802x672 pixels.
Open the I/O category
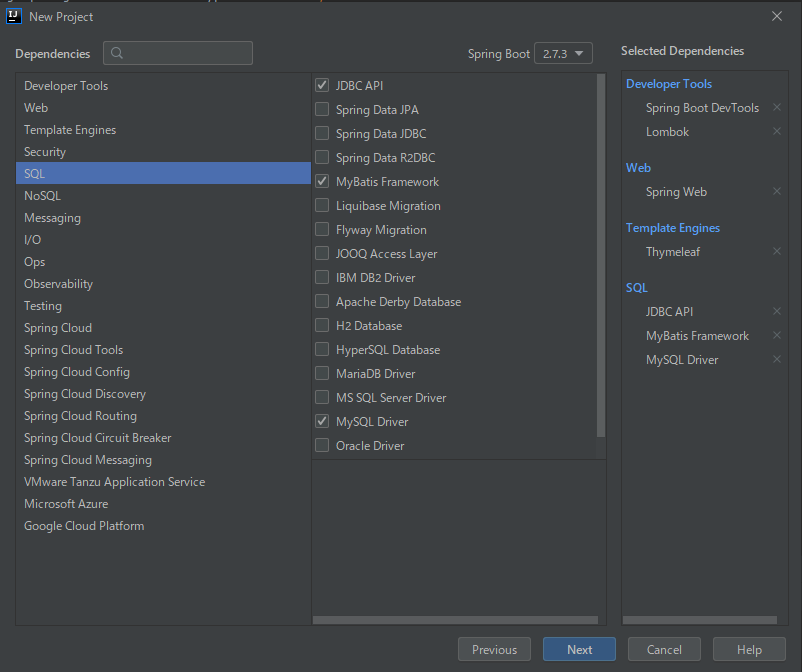coord(163,239)
